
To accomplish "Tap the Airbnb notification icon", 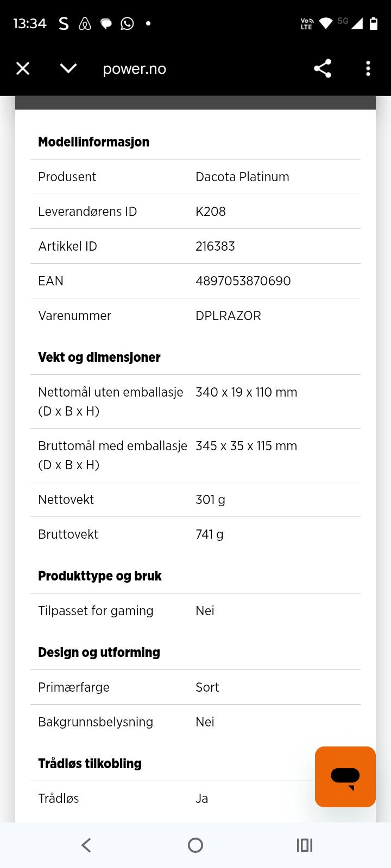I will coord(85,23).
